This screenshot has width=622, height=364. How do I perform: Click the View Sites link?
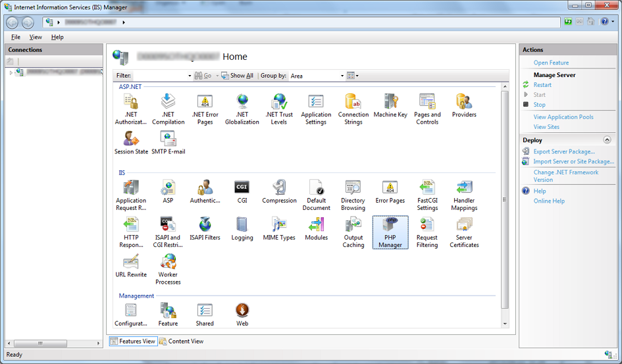tap(546, 127)
